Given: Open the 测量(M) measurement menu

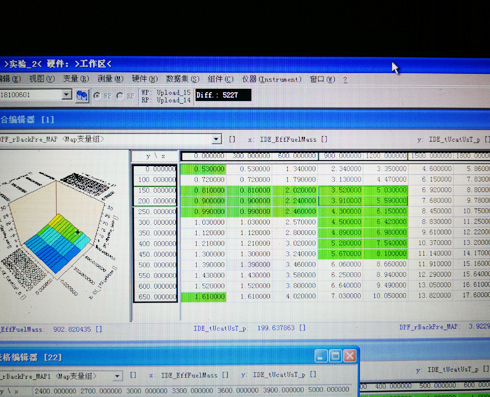Looking at the screenshot, I should pyautogui.click(x=110, y=79).
